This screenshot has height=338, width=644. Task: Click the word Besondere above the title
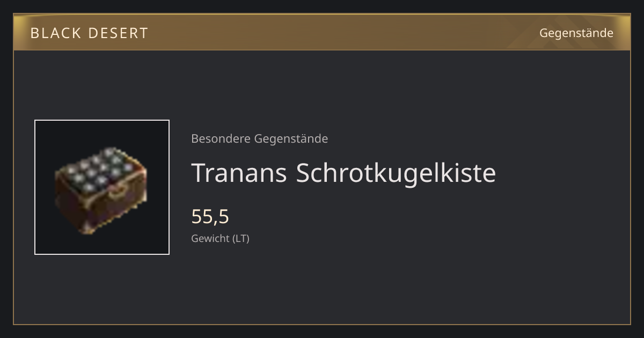click(x=221, y=139)
